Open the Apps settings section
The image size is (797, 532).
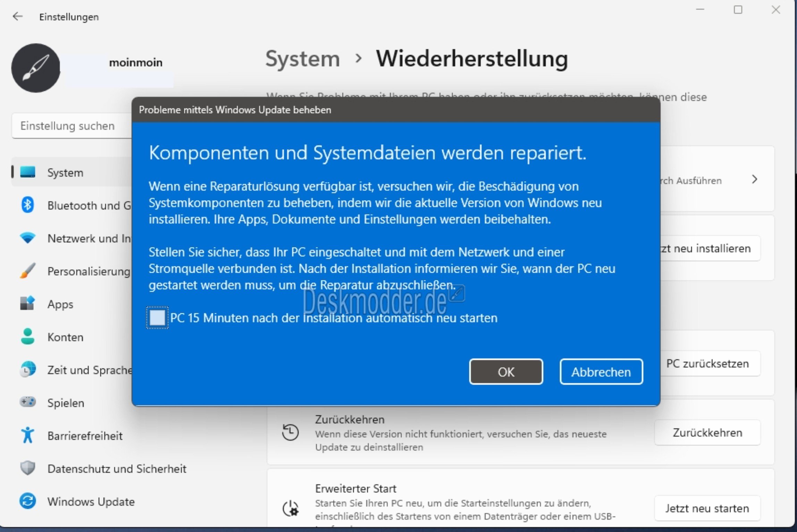click(x=72, y=304)
